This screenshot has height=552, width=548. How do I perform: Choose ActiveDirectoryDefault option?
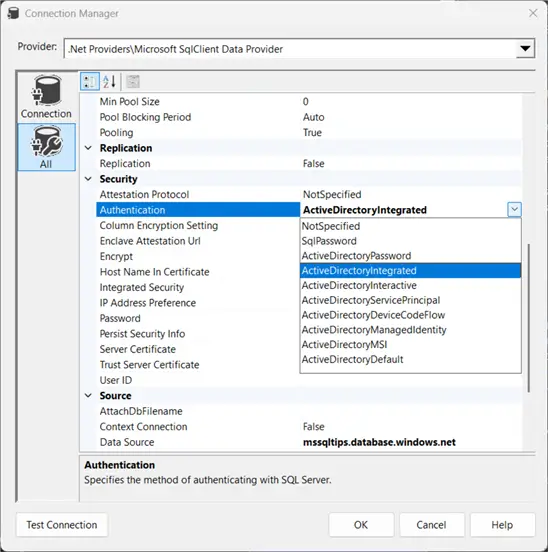(x=410, y=359)
